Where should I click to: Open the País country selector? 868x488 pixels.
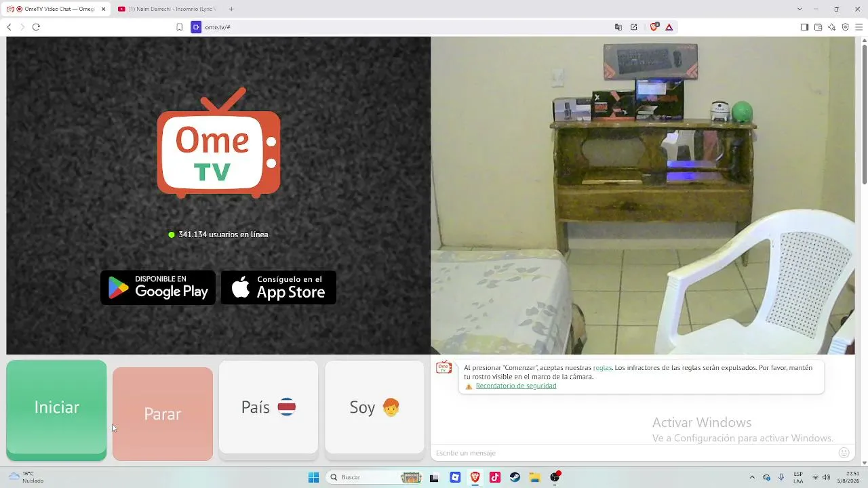(269, 407)
